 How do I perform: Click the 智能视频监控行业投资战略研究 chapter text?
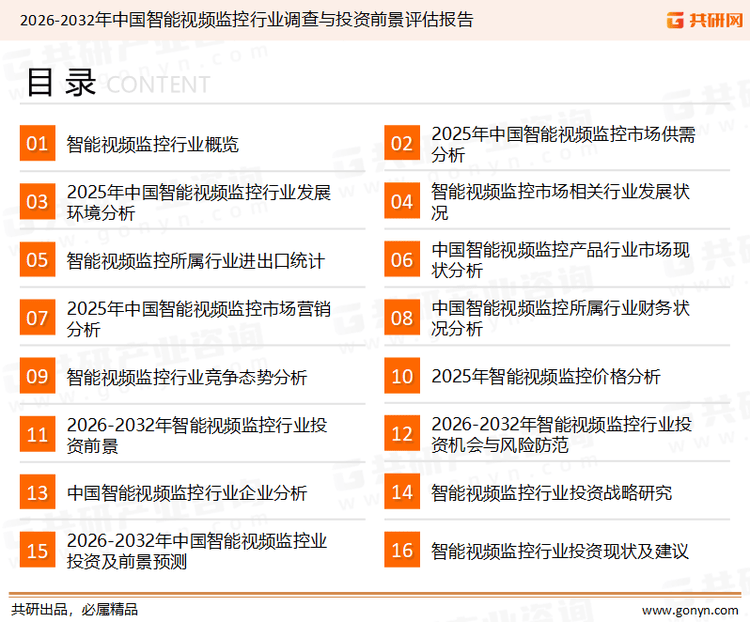point(551,492)
